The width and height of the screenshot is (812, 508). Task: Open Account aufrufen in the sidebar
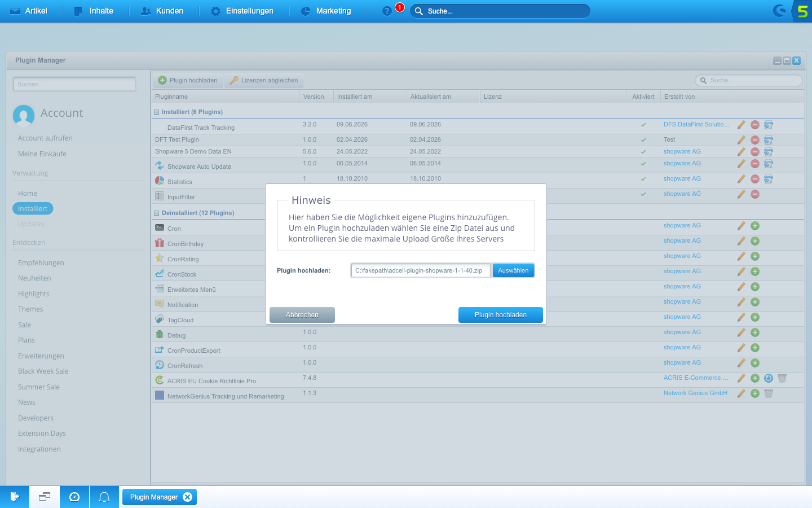[45, 138]
